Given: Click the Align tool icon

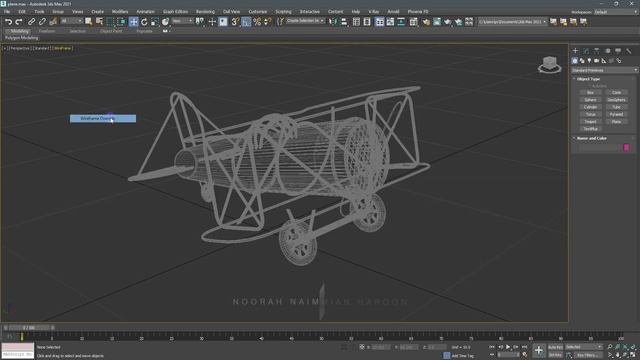Looking at the screenshot, I should pyautogui.click(x=344, y=22).
